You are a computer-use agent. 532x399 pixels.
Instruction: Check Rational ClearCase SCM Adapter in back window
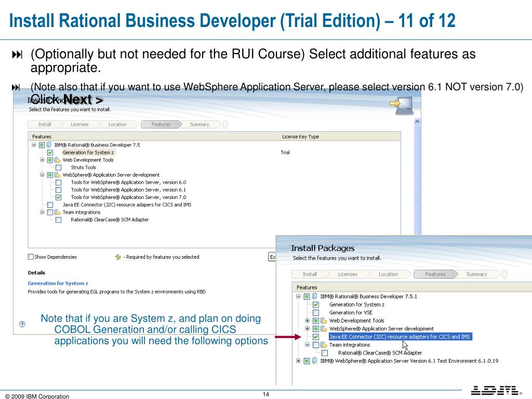tap(58, 220)
